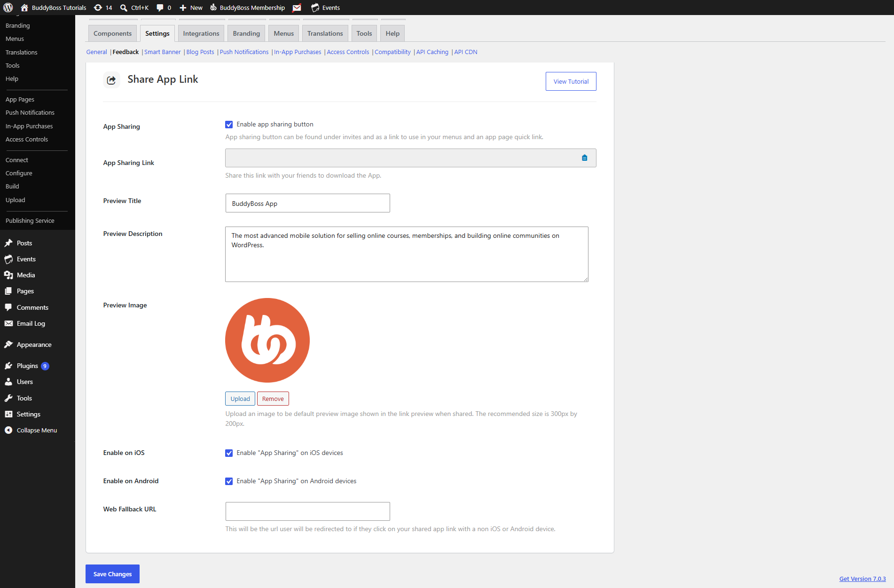This screenshot has width=894, height=588.
Task: Open Publishing Service in sidebar
Action: click(x=30, y=220)
